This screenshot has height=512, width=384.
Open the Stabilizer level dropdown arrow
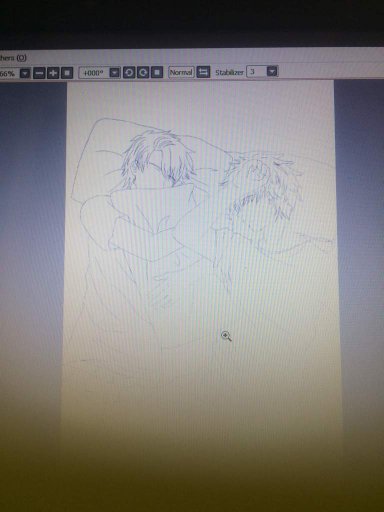click(x=272, y=71)
